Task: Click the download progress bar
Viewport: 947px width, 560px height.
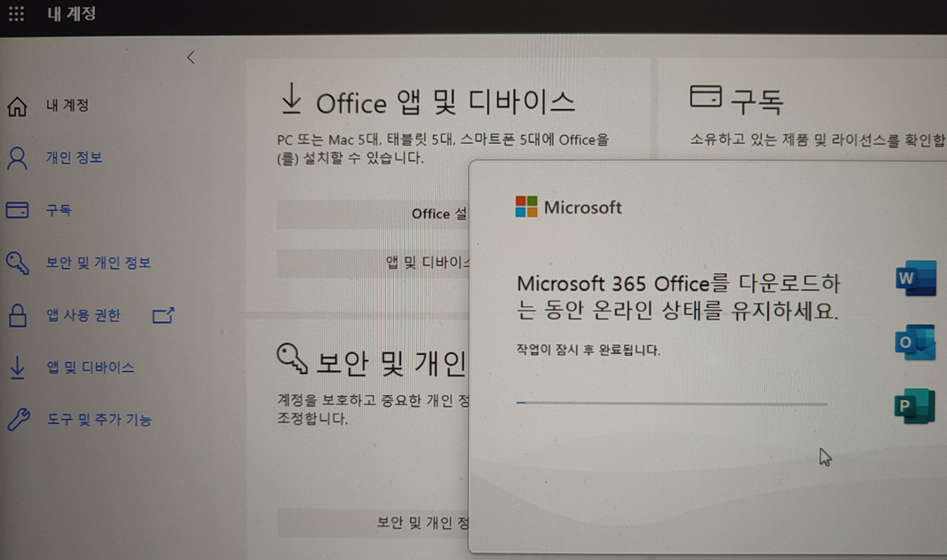Action: (x=672, y=404)
